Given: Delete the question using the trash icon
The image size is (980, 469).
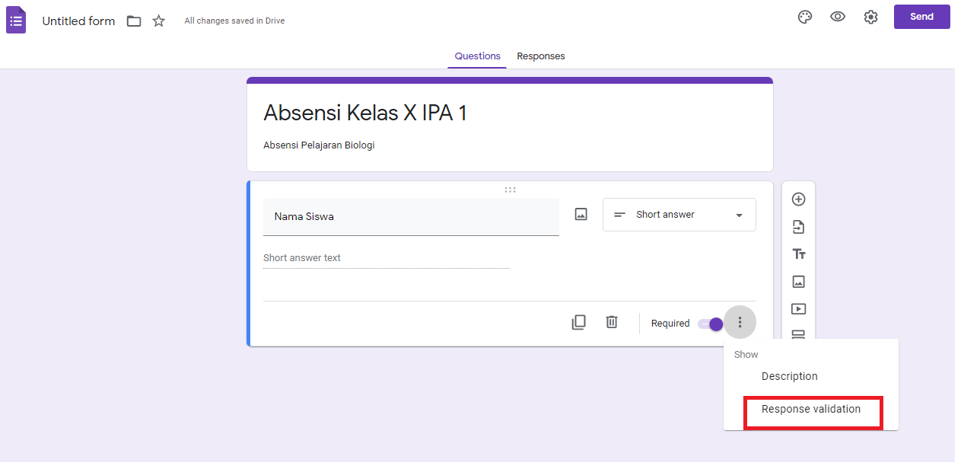Looking at the screenshot, I should [x=612, y=321].
